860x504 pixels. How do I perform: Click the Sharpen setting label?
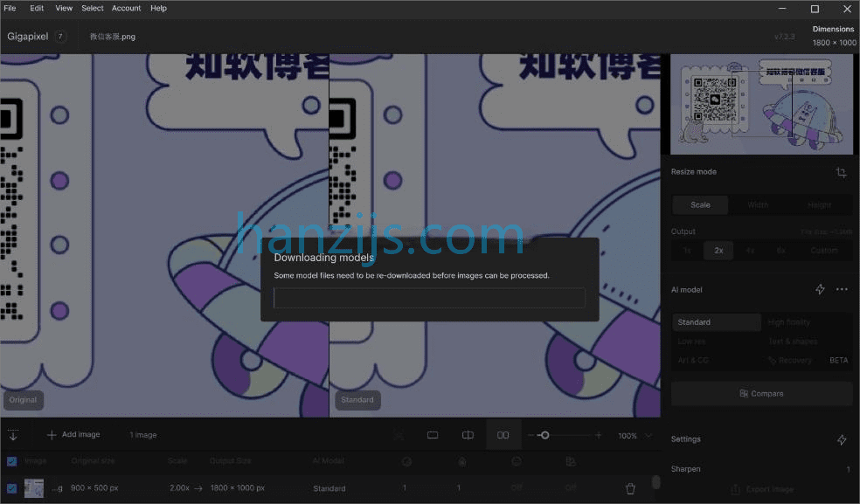[685, 469]
